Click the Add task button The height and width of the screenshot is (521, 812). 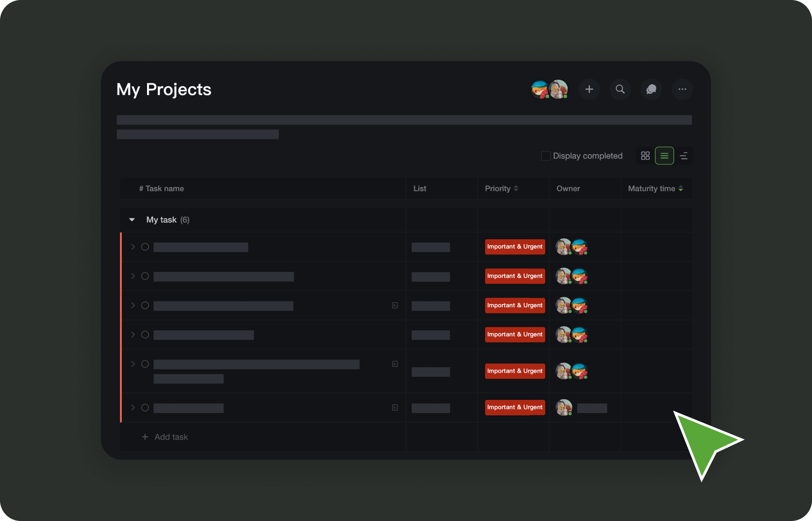pyautogui.click(x=165, y=437)
